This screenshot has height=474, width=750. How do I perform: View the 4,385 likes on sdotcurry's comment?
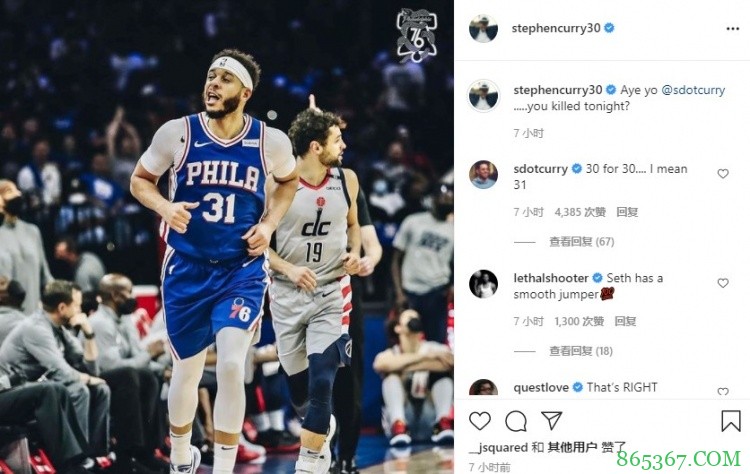tap(581, 212)
